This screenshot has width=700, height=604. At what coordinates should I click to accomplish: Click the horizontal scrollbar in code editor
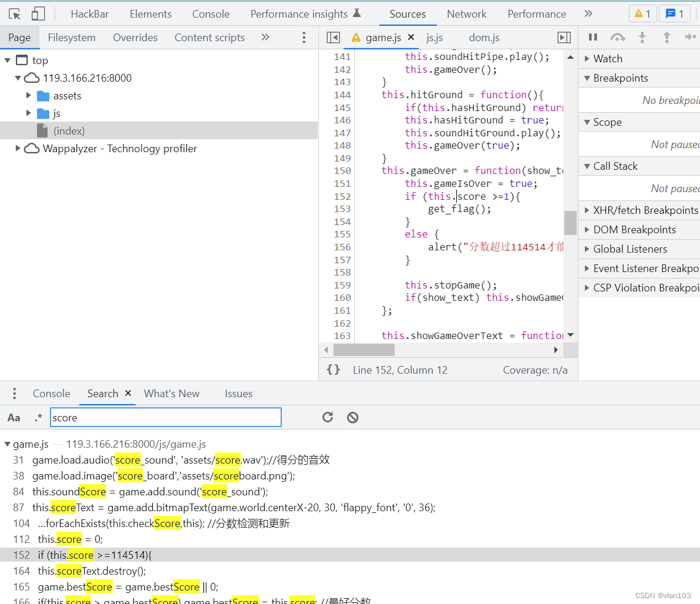(x=364, y=350)
